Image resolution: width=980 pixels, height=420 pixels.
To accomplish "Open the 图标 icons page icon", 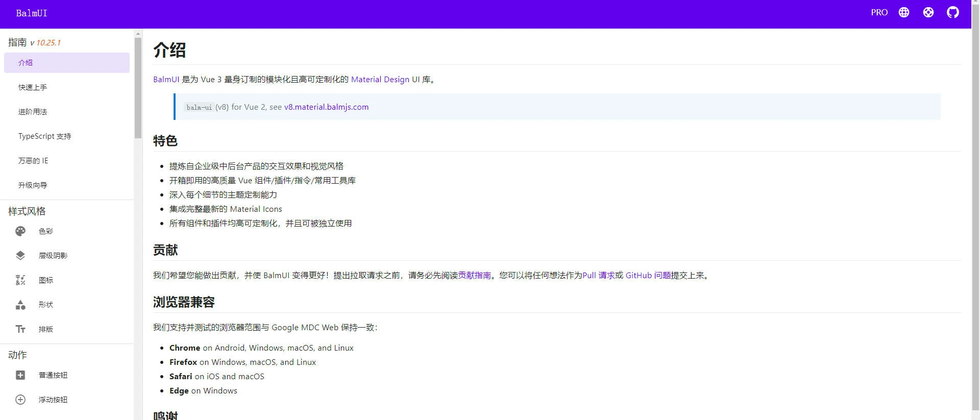I will pyautogui.click(x=20, y=280).
